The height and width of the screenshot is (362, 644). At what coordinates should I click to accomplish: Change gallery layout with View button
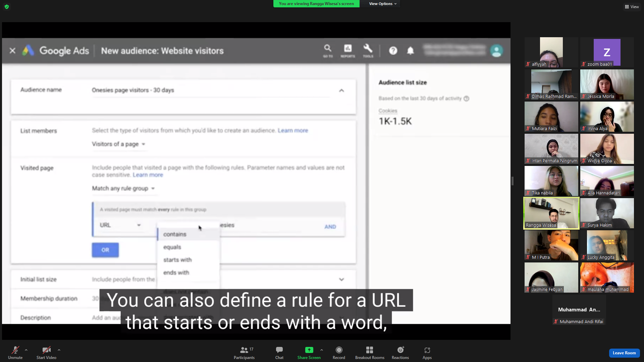click(x=632, y=7)
